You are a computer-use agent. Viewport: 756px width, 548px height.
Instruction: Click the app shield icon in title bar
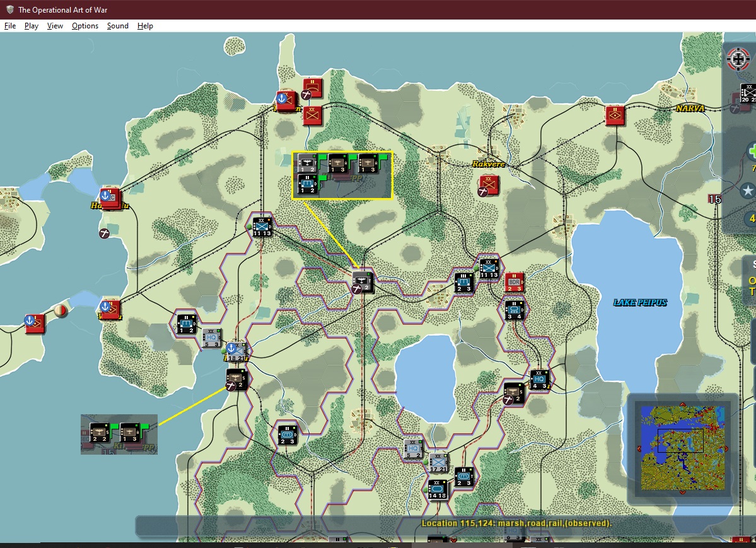(x=9, y=9)
